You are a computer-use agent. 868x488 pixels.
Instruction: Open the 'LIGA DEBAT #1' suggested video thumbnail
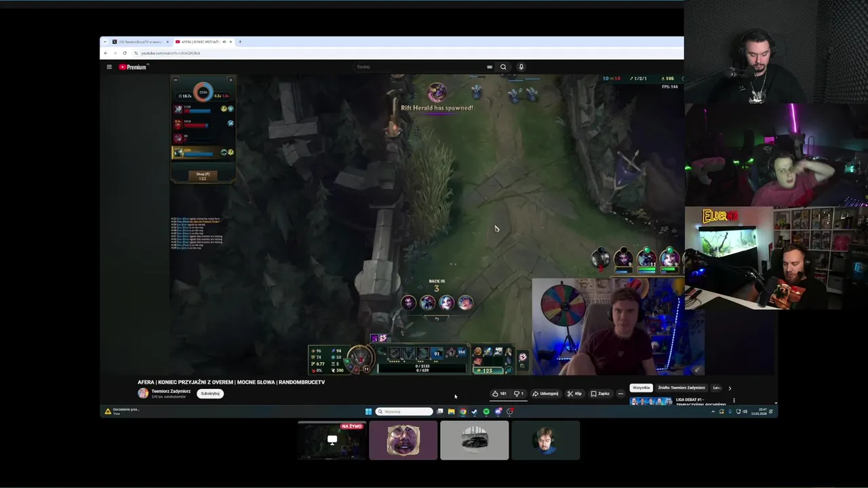(x=651, y=401)
